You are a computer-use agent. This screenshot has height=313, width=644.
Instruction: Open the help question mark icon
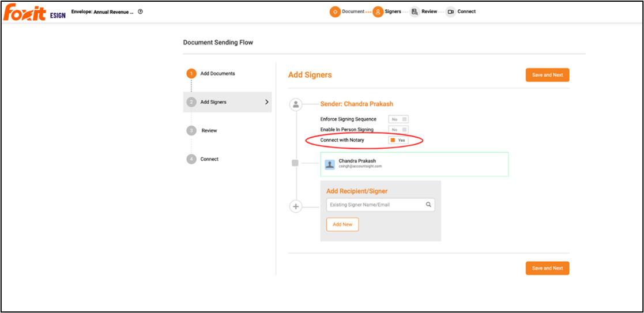point(141,12)
